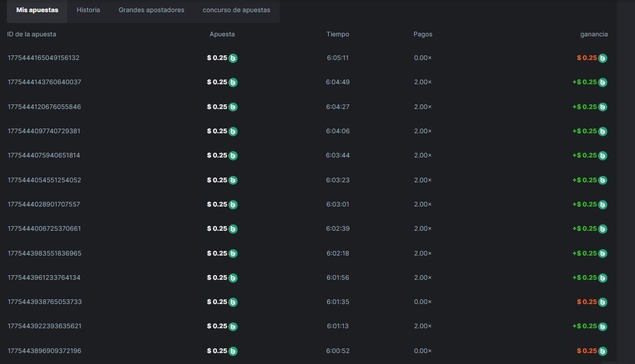Click coin icon beside bet at 6:04:49
The image size is (635, 364).
point(233,82)
